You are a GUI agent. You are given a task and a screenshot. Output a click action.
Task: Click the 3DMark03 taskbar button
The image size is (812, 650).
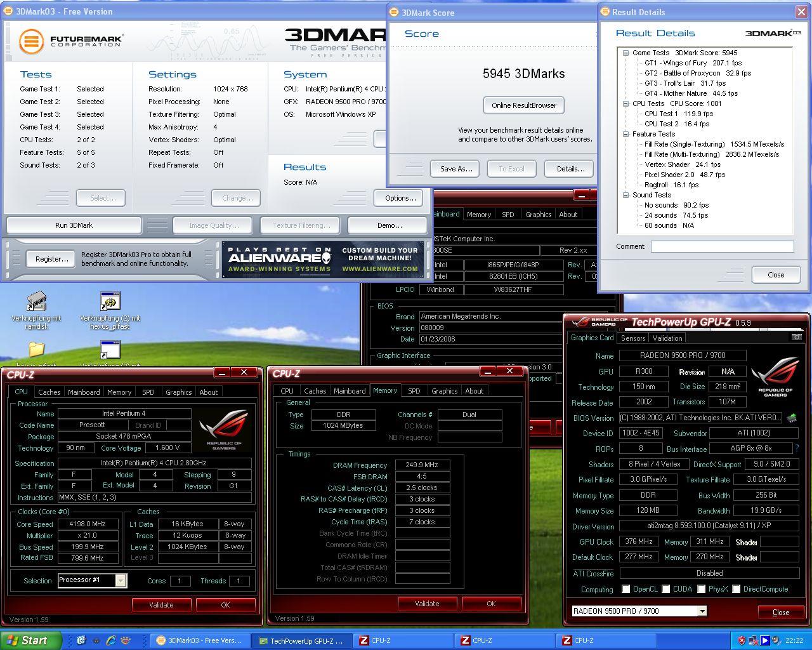pyautogui.click(x=200, y=640)
